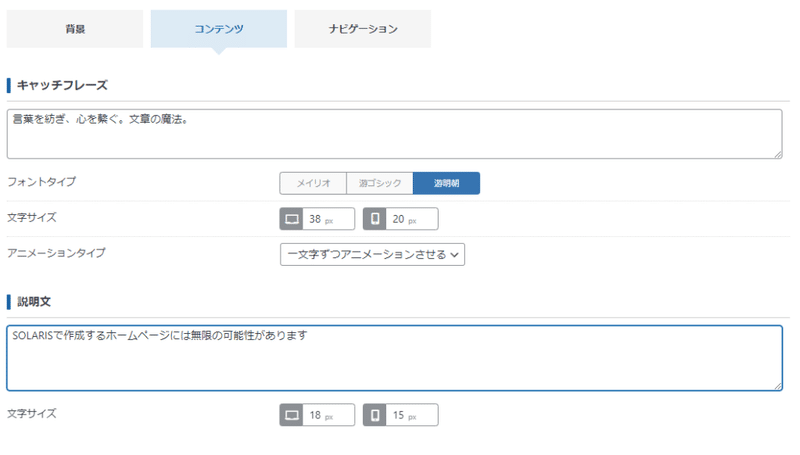Open the アニメーションタイプ dropdown
The height and width of the screenshot is (455, 800).
pyautogui.click(x=372, y=255)
